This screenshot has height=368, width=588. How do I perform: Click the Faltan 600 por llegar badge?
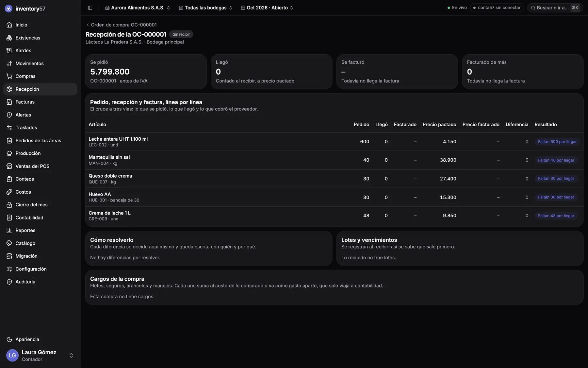point(557,142)
